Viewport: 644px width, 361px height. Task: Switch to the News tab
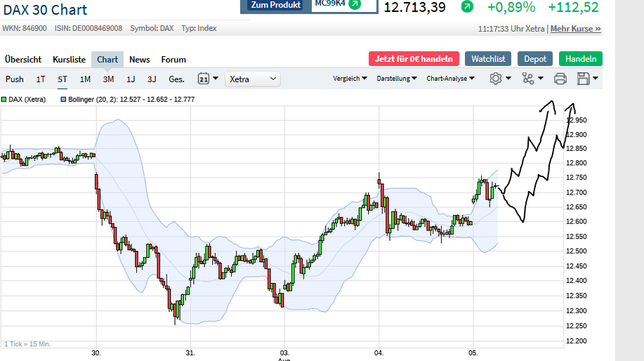coord(140,60)
